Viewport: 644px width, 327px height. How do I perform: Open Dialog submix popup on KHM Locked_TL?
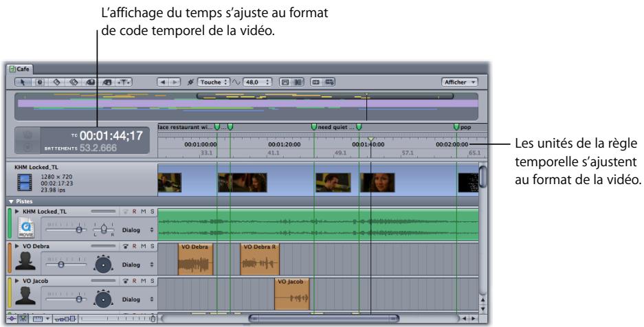tap(137, 230)
